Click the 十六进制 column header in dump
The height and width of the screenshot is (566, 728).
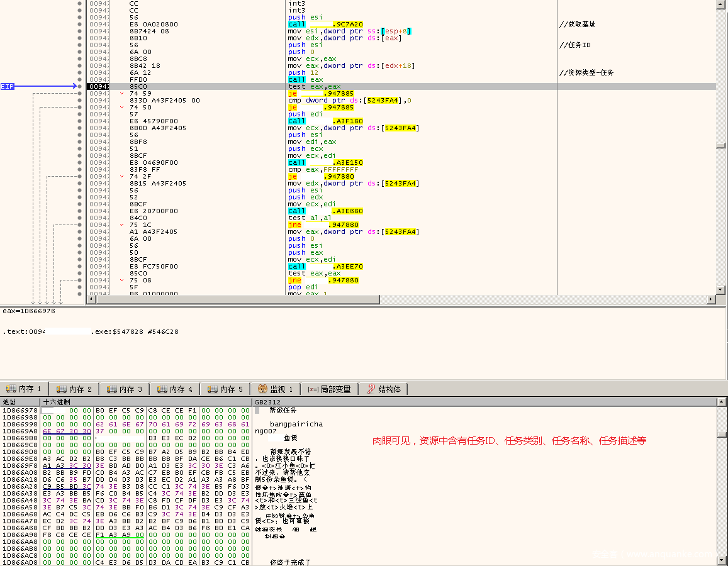click(x=57, y=402)
